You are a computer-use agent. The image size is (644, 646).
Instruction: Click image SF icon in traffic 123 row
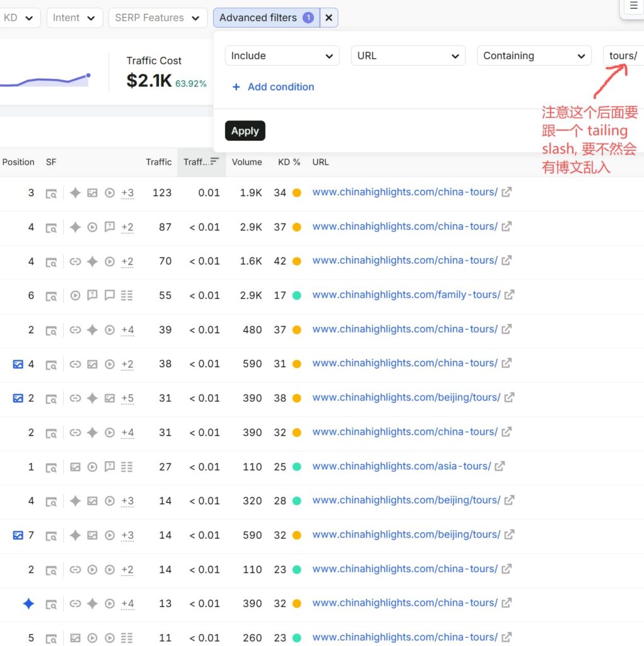tap(92, 193)
